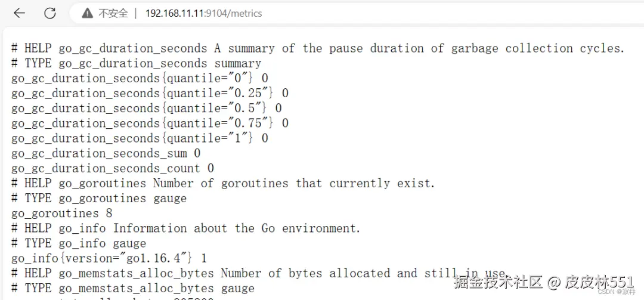Image resolution: width=644 pixels, height=300 pixels.
Task: Click the quantile="0" metric line
Action: point(140,78)
